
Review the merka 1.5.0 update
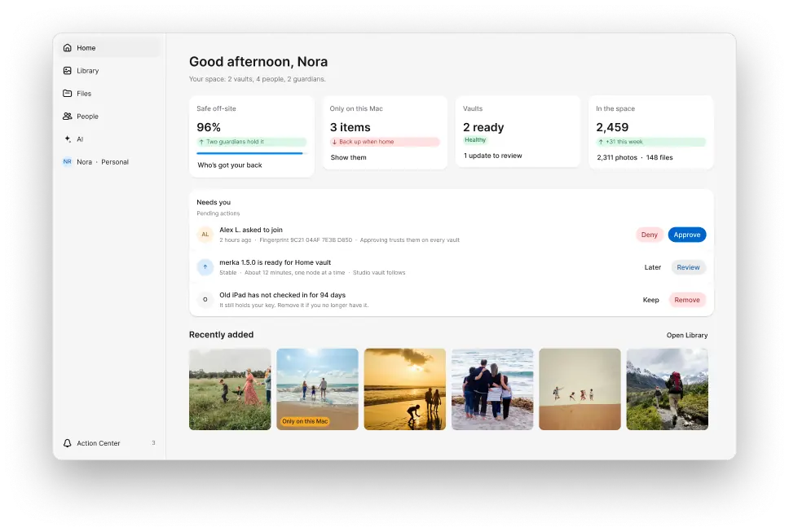point(688,267)
